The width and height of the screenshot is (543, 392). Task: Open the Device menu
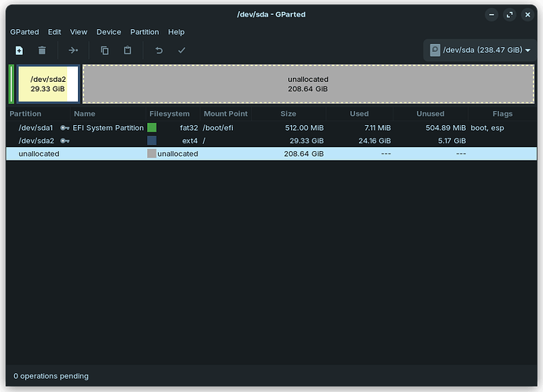click(109, 32)
